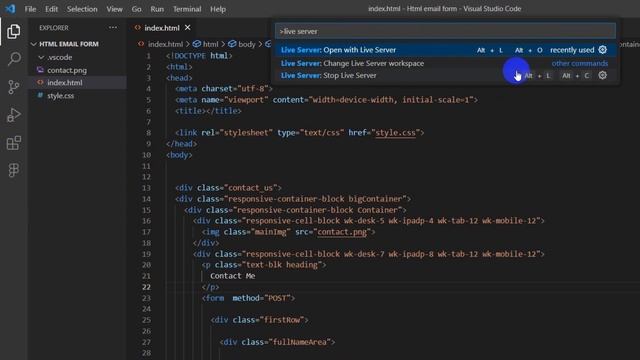The image size is (640, 360).
Task: Click the style.css file icon
Action: 40,96
